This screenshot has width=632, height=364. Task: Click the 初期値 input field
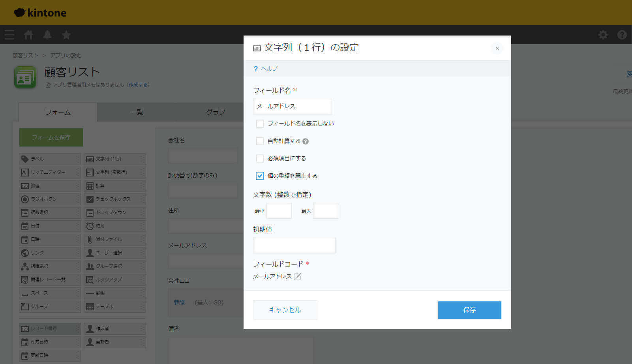pyautogui.click(x=294, y=245)
